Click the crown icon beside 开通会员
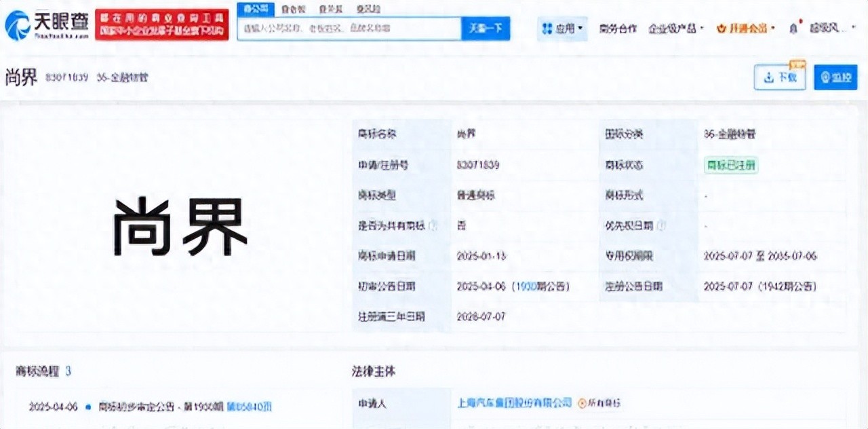Viewport: 868px width, 429px height. (x=722, y=29)
